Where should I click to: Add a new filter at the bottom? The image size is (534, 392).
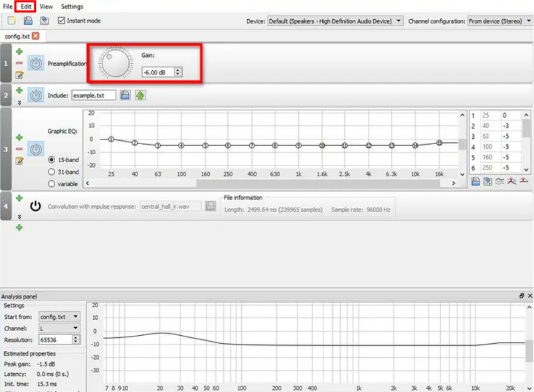point(19,227)
